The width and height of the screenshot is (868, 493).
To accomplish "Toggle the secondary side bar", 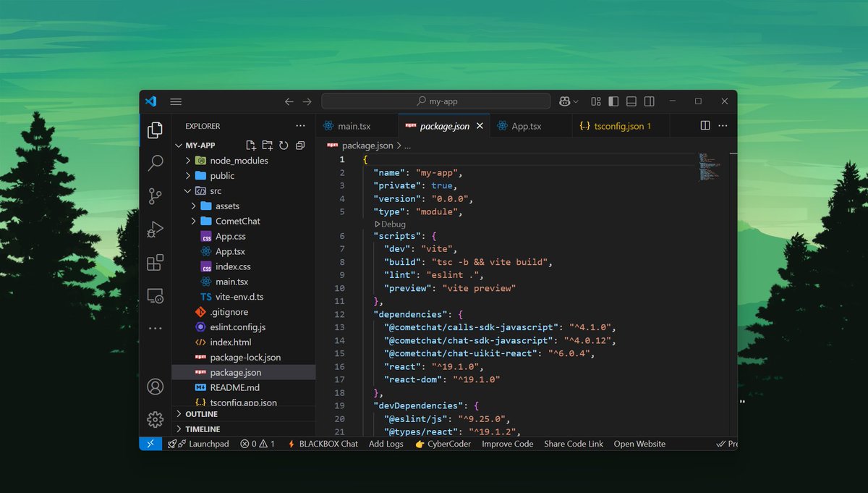I will 650,101.
